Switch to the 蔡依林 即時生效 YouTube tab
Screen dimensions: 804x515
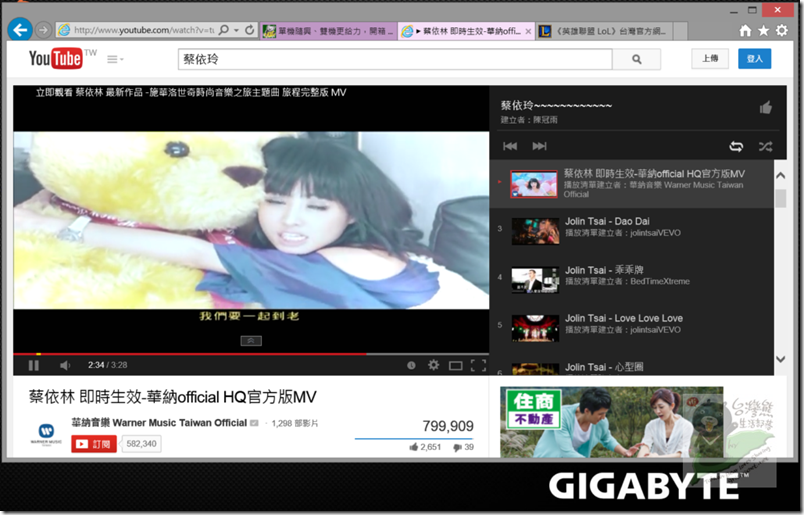[466, 31]
